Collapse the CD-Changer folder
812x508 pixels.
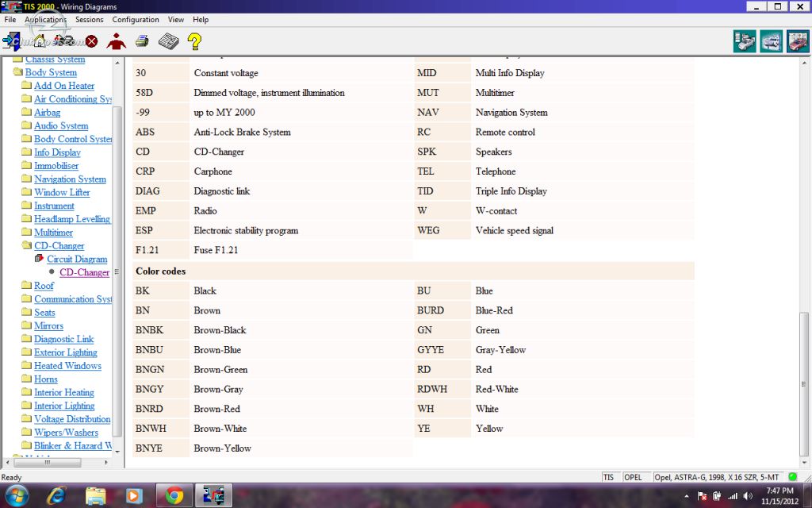26,245
